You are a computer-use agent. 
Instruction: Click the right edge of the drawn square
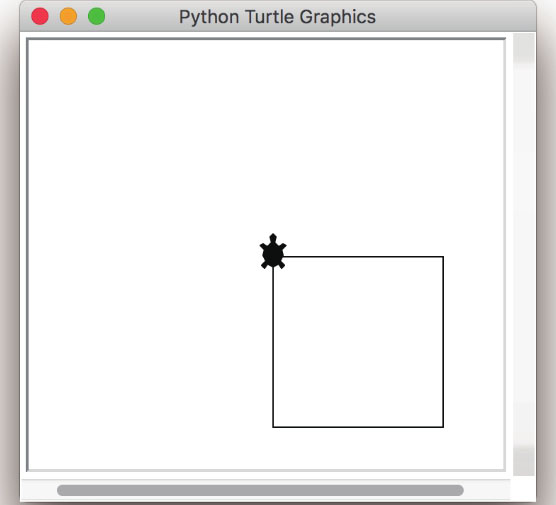click(x=443, y=342)
